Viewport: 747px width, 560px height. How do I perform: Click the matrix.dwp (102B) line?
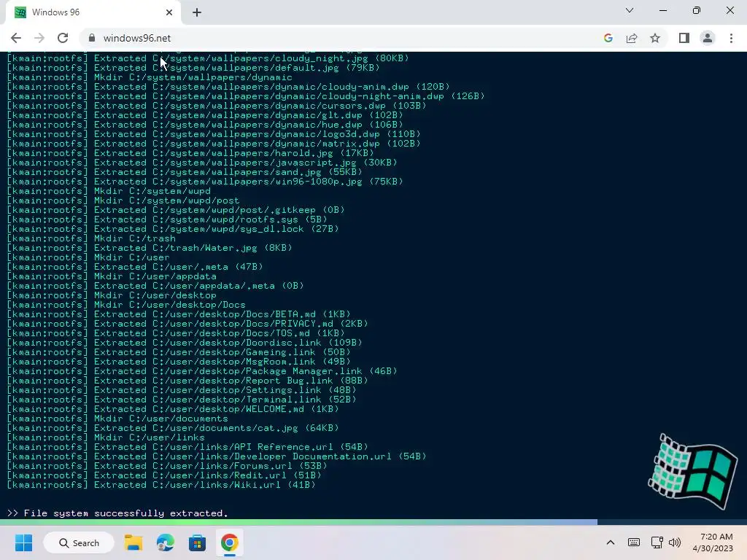coord(214,144)
